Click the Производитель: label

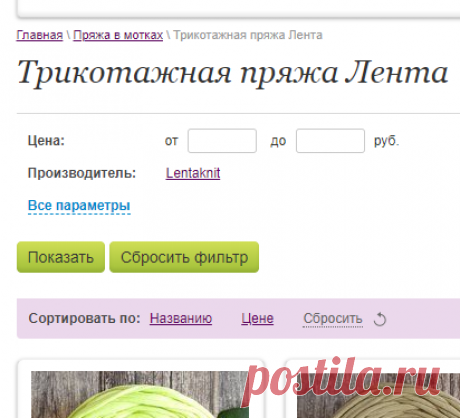coord(82,173)
